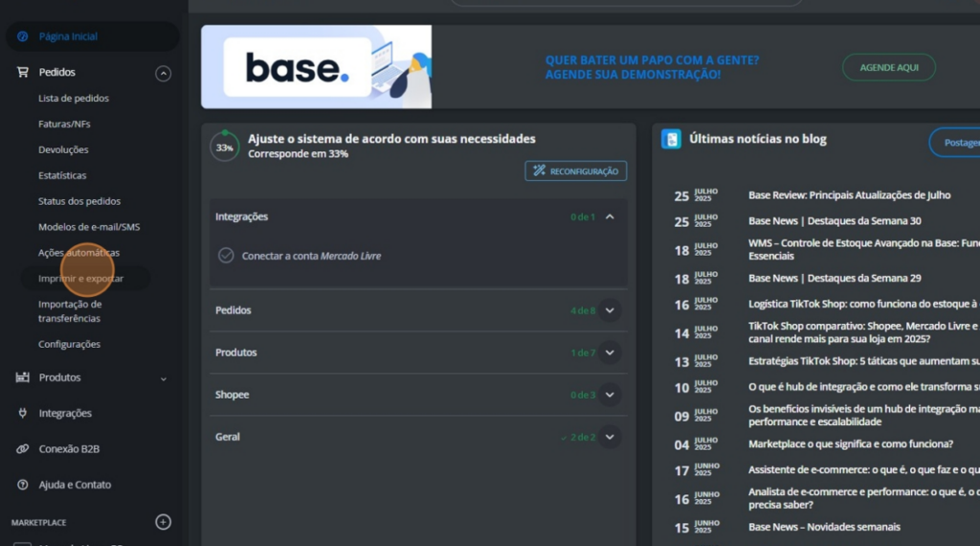Click the Integrações plug icon
Screen dimensions: 980x546
(23, 413)
